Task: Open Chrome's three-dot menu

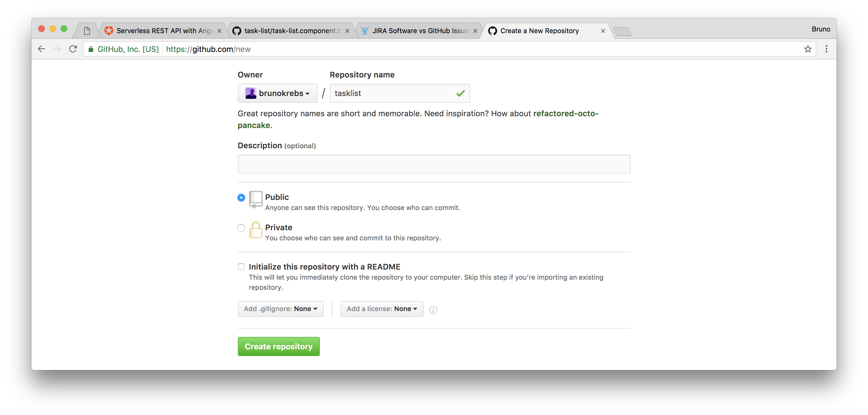Action: click(826, 49)
